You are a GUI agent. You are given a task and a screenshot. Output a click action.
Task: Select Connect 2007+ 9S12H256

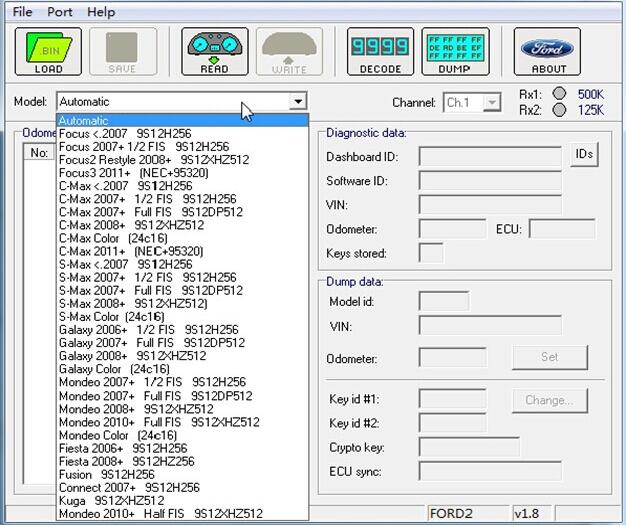[182, 487]
